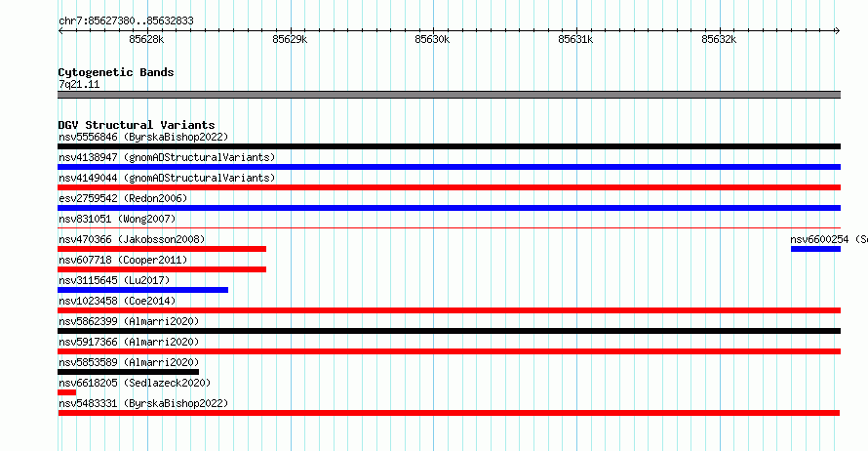Click the 85630k ruler tick label
868x451 pixels.
[x=432, y=39]
